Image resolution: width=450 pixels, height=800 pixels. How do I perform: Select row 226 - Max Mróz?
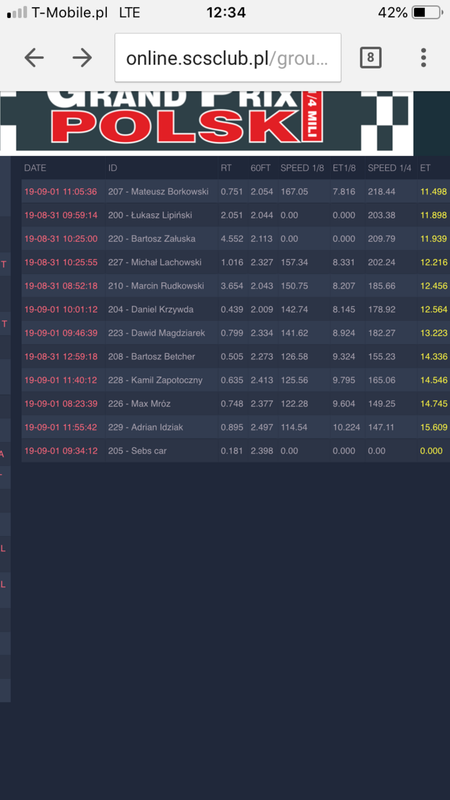pos(236,404)
